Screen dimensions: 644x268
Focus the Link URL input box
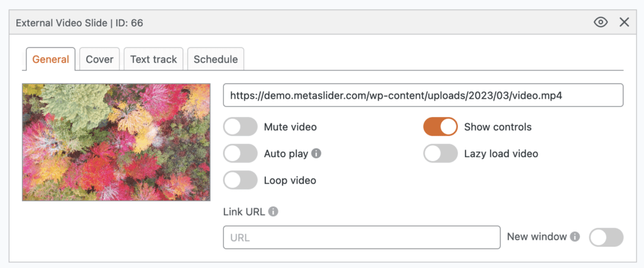362,238
